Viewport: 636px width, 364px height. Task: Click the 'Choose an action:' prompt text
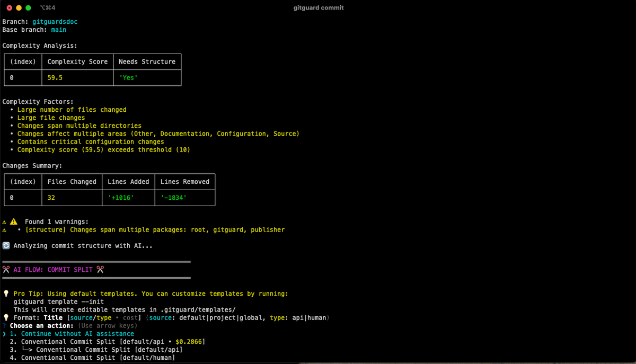(42, 326)
